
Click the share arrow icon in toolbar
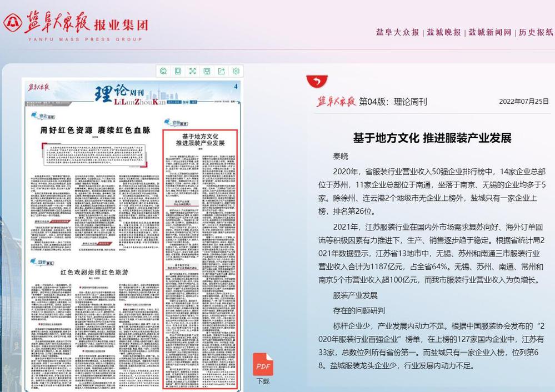coord(222,71)
